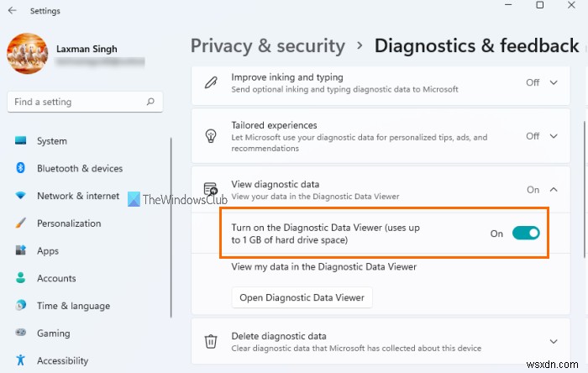Image resolution: width=588 pixels, height=373 pixels.
Task: Collapse the View diagnostic data section
Action: tap(554, 190)
